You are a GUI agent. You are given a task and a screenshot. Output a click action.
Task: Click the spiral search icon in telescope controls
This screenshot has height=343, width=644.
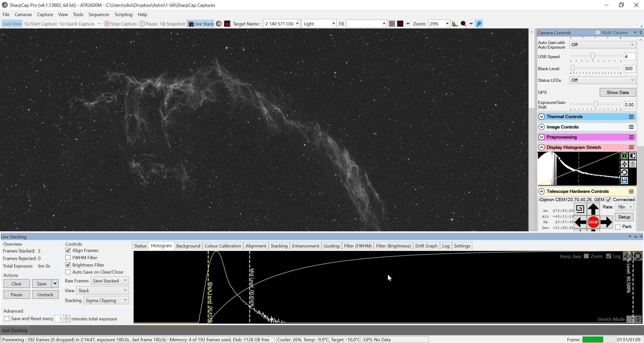[x=580, y=209]
